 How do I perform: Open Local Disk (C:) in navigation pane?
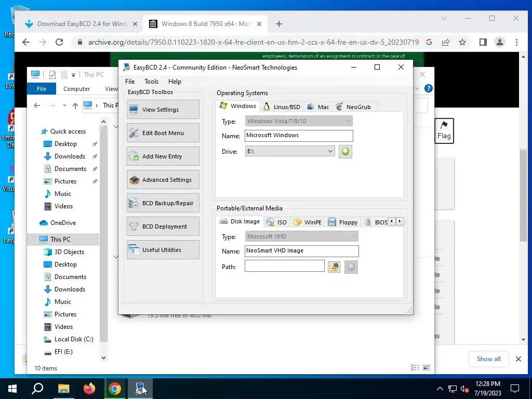pos(74,339)
